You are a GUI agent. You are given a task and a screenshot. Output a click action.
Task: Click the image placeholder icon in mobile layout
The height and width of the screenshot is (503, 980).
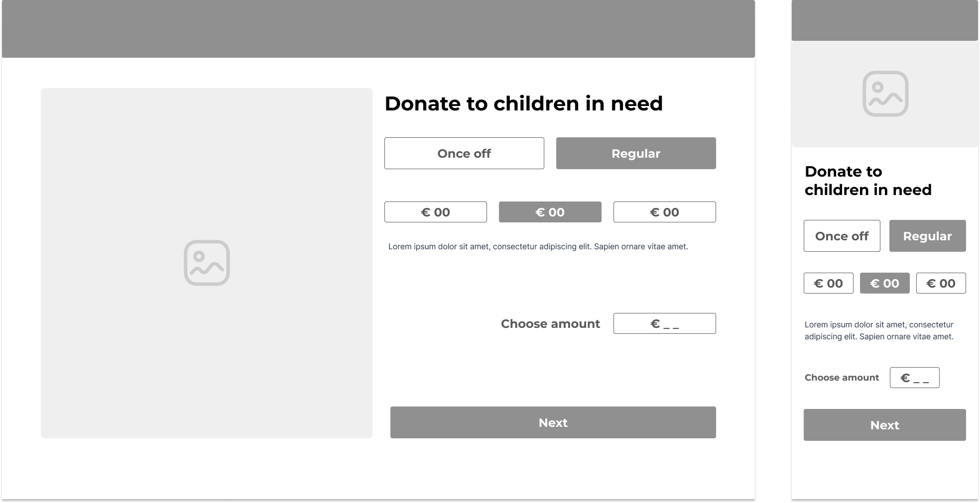[885, 94]
